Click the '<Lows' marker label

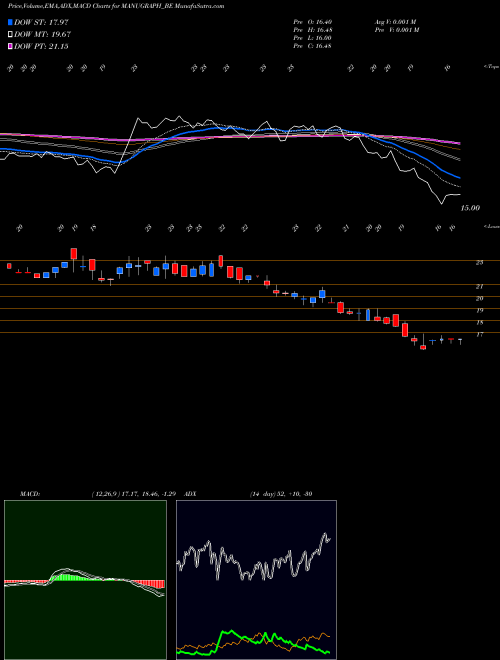491,226
